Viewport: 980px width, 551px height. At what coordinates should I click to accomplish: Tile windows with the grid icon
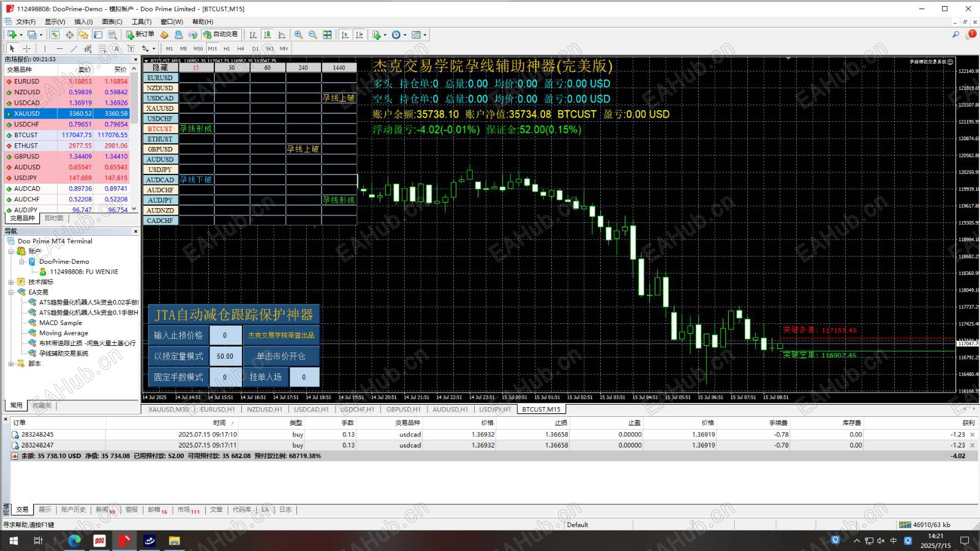point(327,35)
